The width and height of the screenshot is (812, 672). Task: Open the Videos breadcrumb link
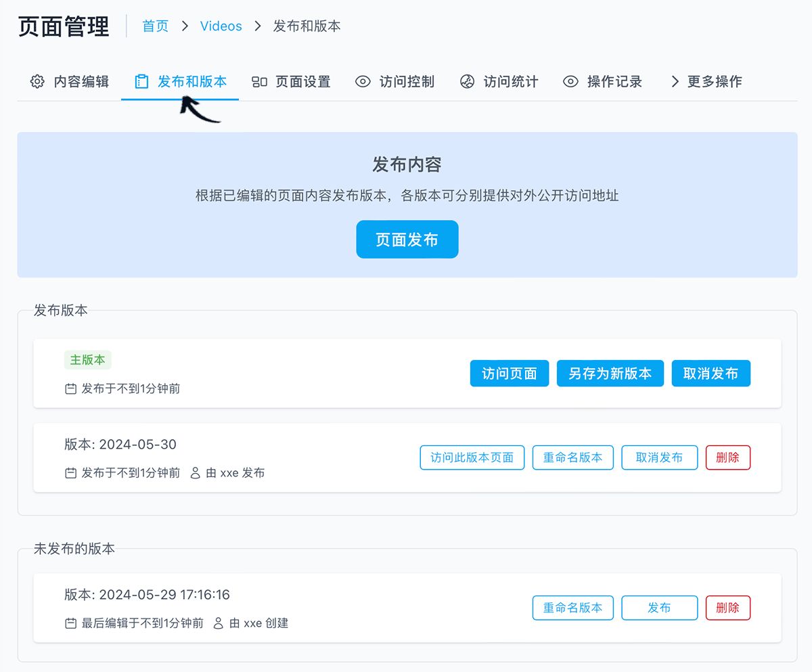(221, 26)
